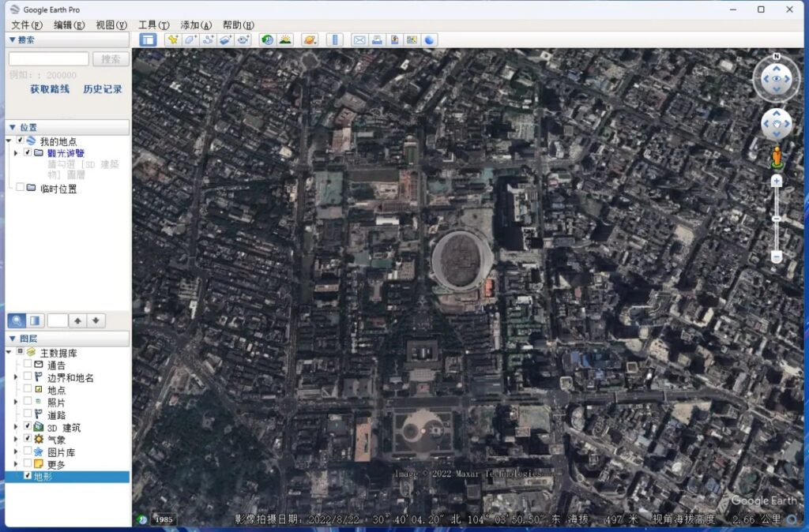The image size is (809, 532).
Task: Expand the 观光游览 folder under 我的地点
Action: (17, 152)
